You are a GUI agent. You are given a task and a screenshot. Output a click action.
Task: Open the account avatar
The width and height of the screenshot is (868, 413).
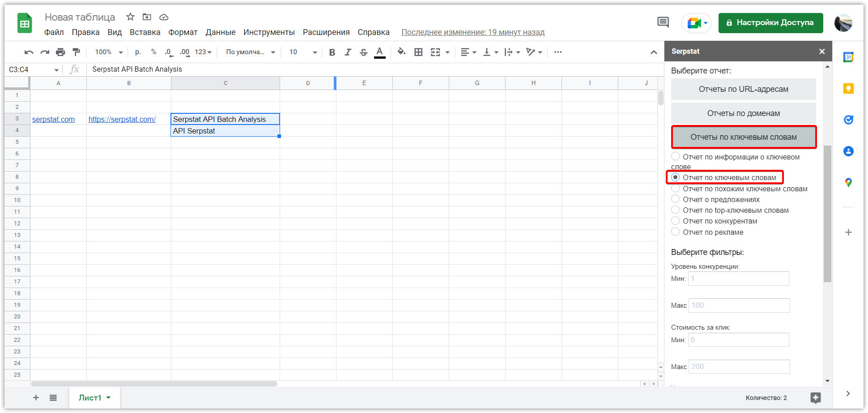click(x=843, y=23)
